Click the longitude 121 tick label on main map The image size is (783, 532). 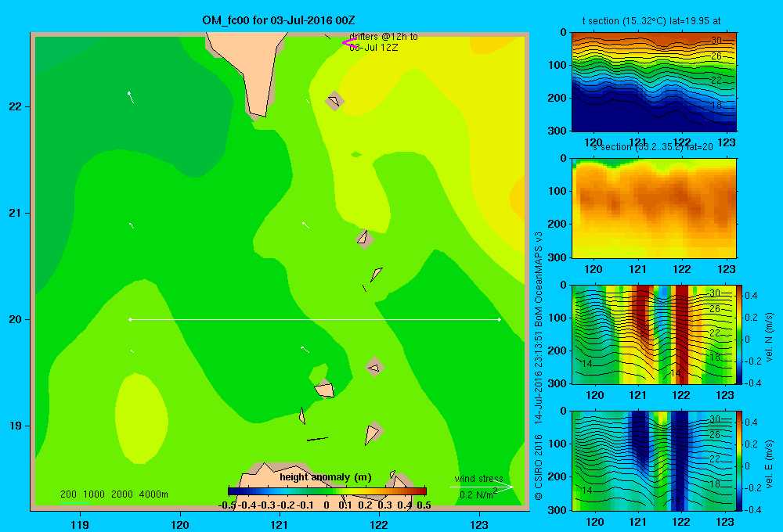[280, 524]
